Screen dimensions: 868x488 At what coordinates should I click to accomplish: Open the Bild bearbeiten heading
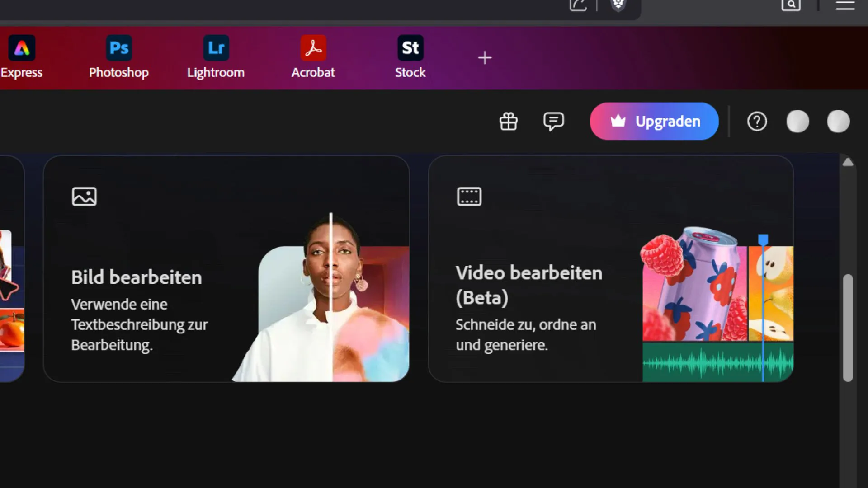coord(137,277)
